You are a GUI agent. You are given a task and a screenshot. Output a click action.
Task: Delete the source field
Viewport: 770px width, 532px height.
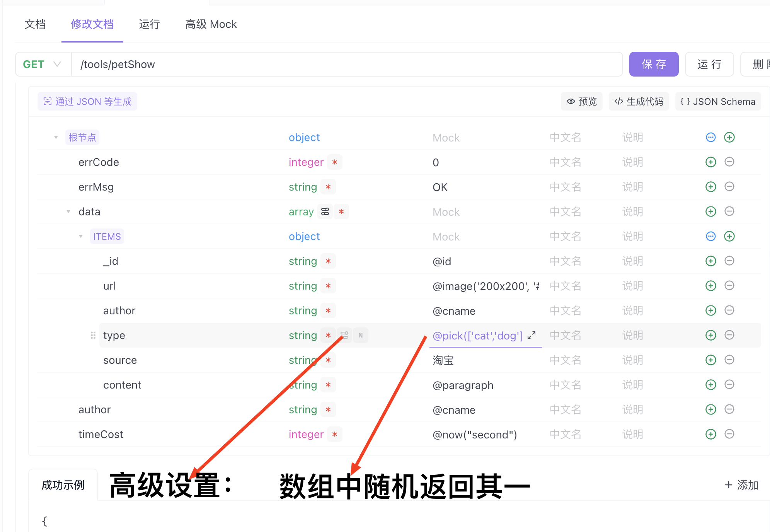coord(729,360)
